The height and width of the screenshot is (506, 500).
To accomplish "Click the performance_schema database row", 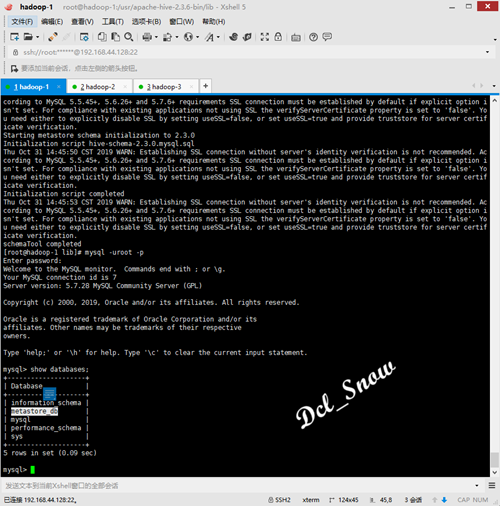I will pyautogui.click(x=46, y=428).
